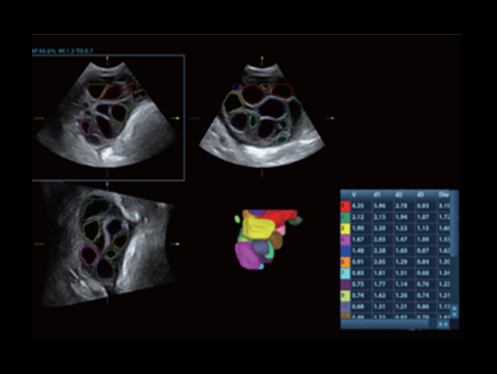497x374 pixels.
Task: Select the green follicle row swatch
Action: [345, 217]
